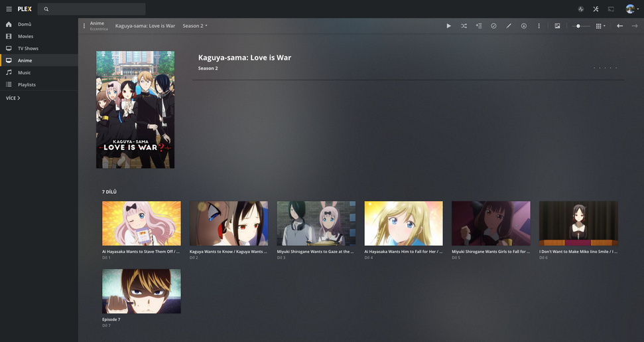This screenshot has height=342, width=644.
Task: Go forward with the right arrow
Action: (x=635, y=26)
